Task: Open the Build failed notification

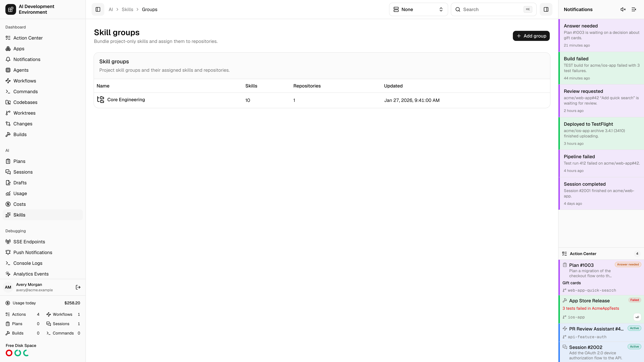Action: pos(601,68)
